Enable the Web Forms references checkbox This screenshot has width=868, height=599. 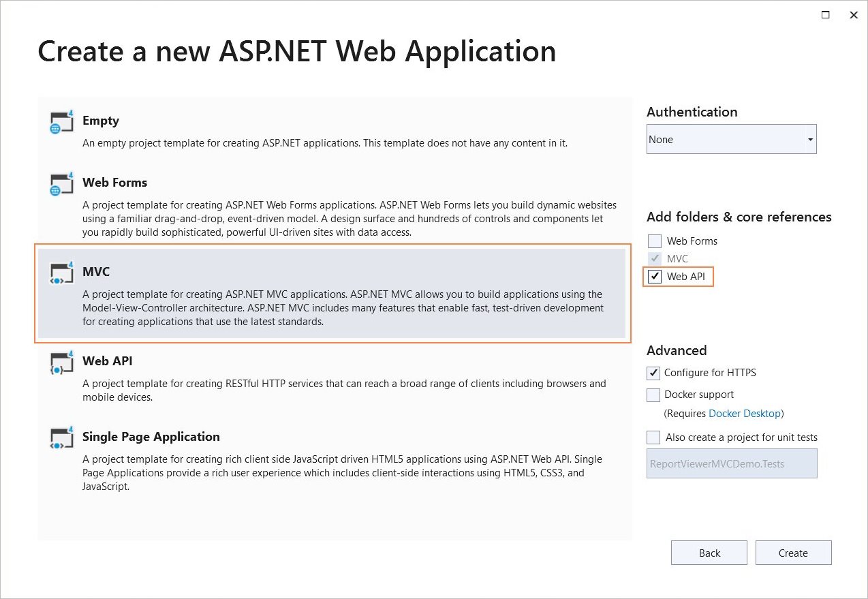click(x=655, y=241)
